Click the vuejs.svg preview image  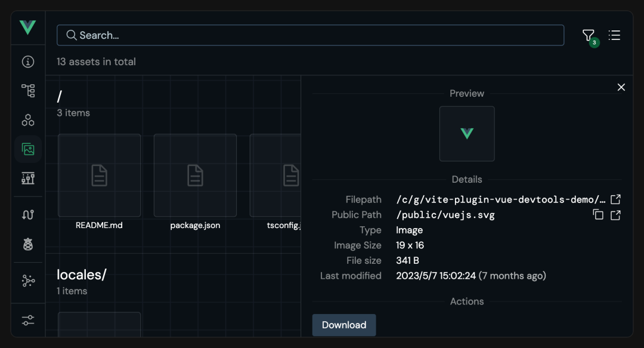pyautogui.click(x=467, y=134)
